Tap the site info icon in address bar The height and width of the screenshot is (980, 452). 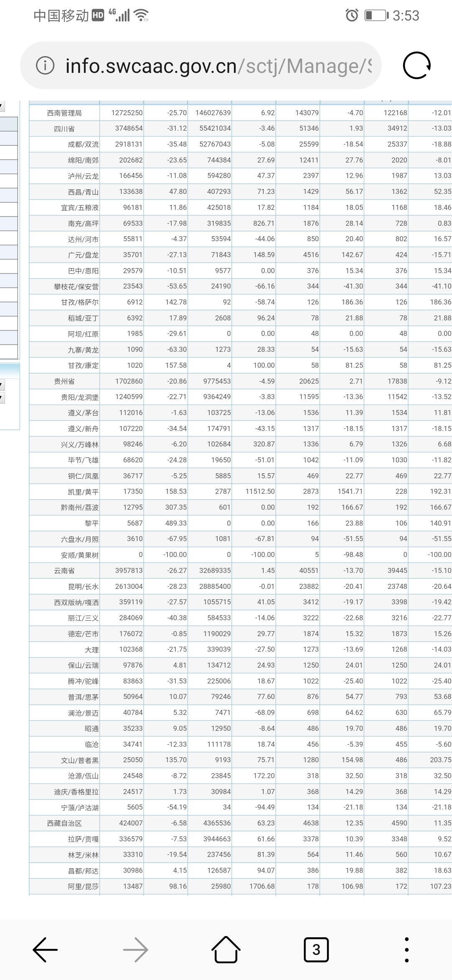[x=45, y=66]
